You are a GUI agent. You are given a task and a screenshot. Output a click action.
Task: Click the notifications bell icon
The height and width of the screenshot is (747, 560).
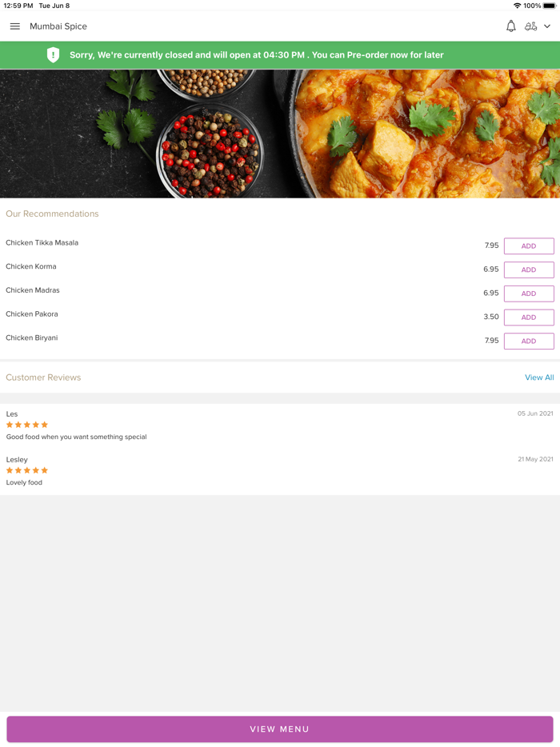[x=510, y=26]
